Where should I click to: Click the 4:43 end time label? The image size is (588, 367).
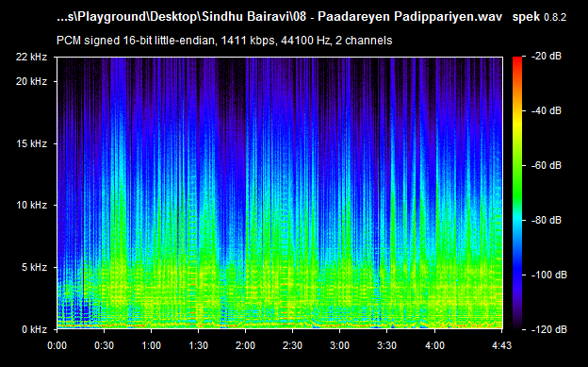[x=501, y=345]
